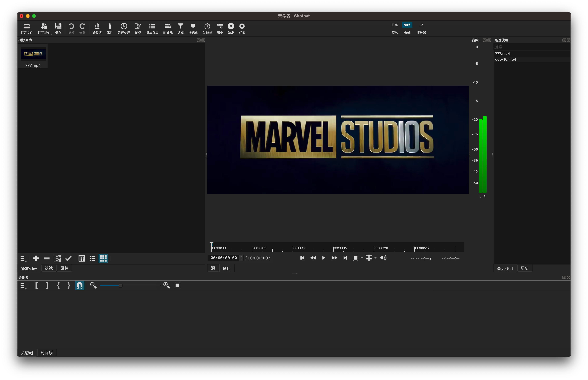Open the Peak Meter (峰值表) panel

[x=97, y=28]
